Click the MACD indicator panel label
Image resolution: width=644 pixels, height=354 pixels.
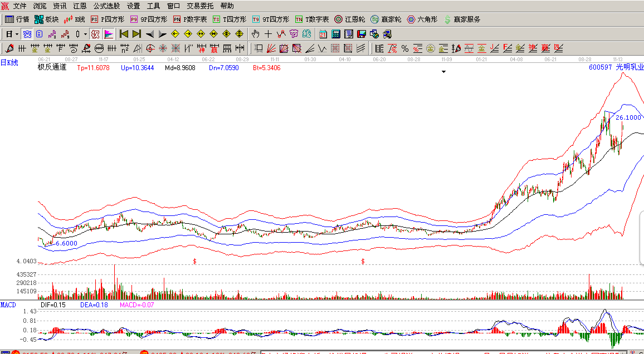tap(8, 305)
